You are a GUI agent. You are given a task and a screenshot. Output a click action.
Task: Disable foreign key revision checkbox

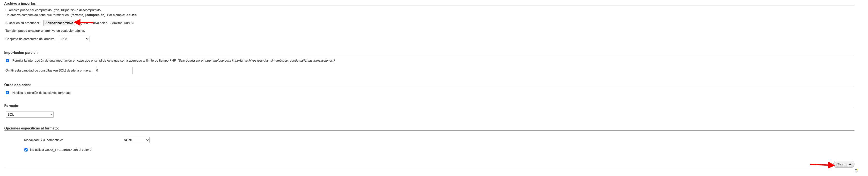[x=7, y=93]
